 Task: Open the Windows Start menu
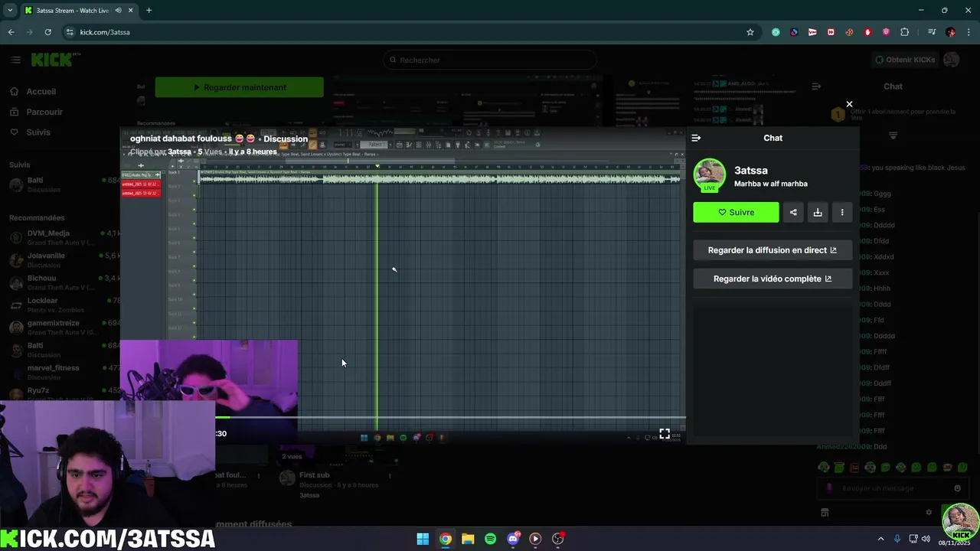click(423, 539)
